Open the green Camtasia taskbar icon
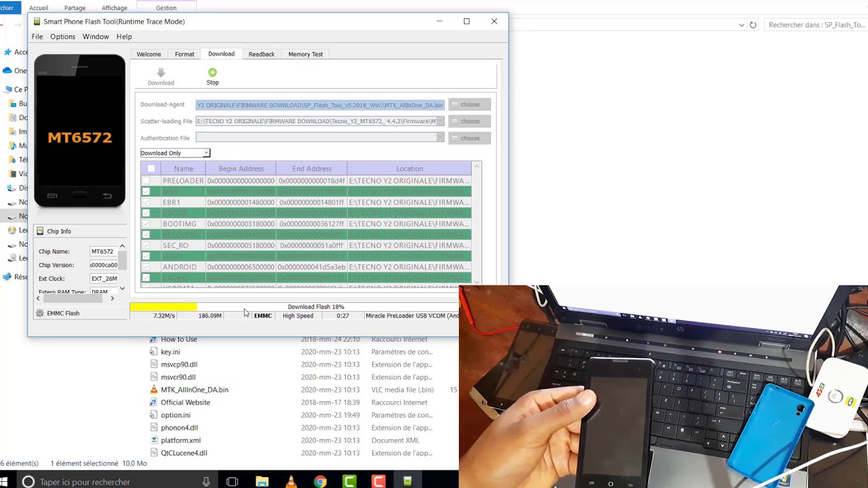Image resolution: width=868 pixels, height=488 pixels. click(x=349, y=482)
